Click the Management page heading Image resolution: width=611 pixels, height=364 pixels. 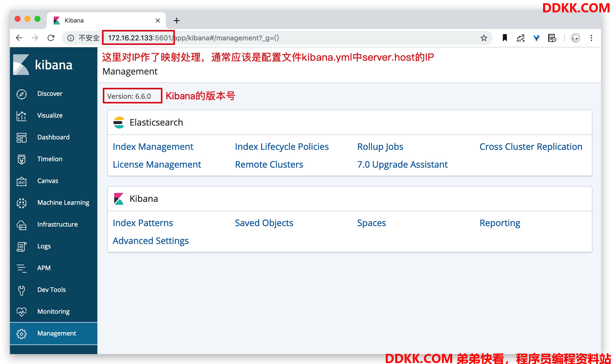click(130, 72)
